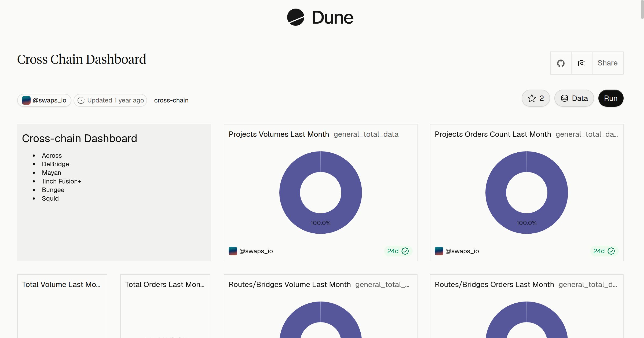Click the 1inch Fusion+ list item
Image resolution: width=644 pixels, height=338 pixels.
[61, 181]
